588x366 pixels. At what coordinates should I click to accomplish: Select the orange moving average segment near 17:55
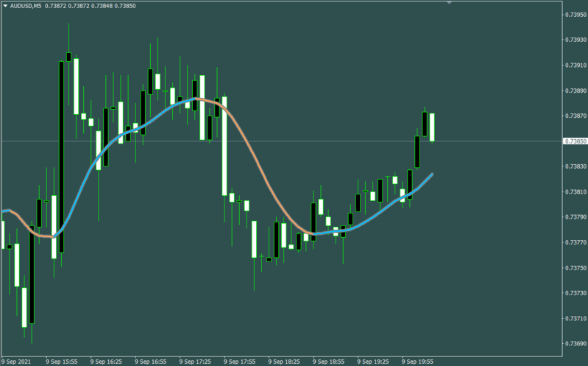click(255, 158)
